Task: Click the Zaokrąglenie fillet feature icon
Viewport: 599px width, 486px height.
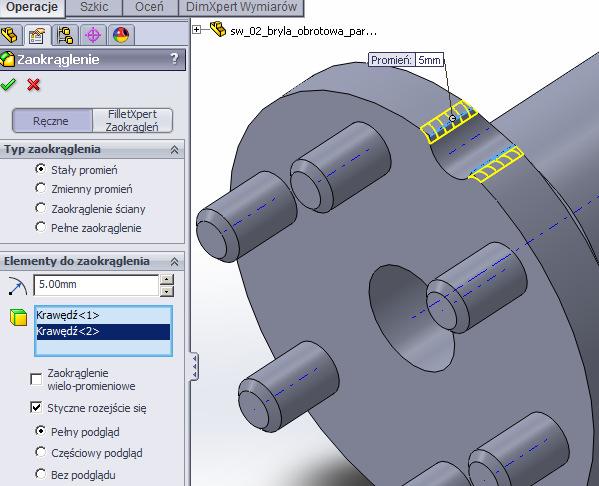Action: pyautogui.click(x=7, y=59)
